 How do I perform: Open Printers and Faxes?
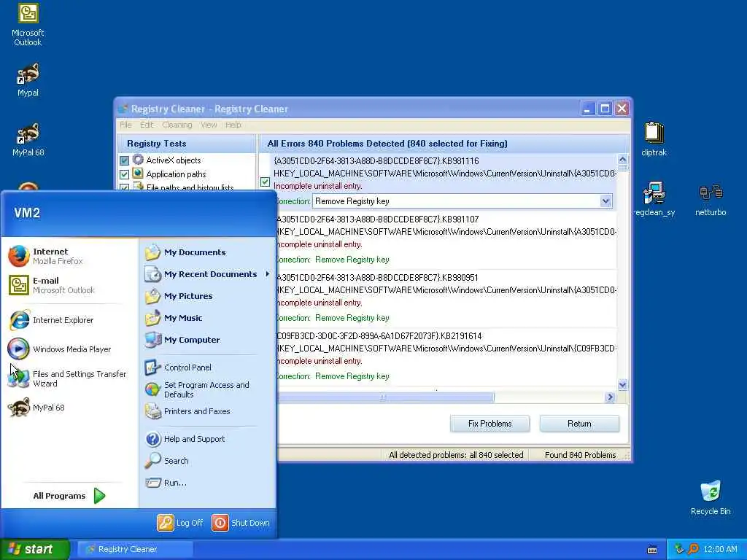click(x=207, y=411)
